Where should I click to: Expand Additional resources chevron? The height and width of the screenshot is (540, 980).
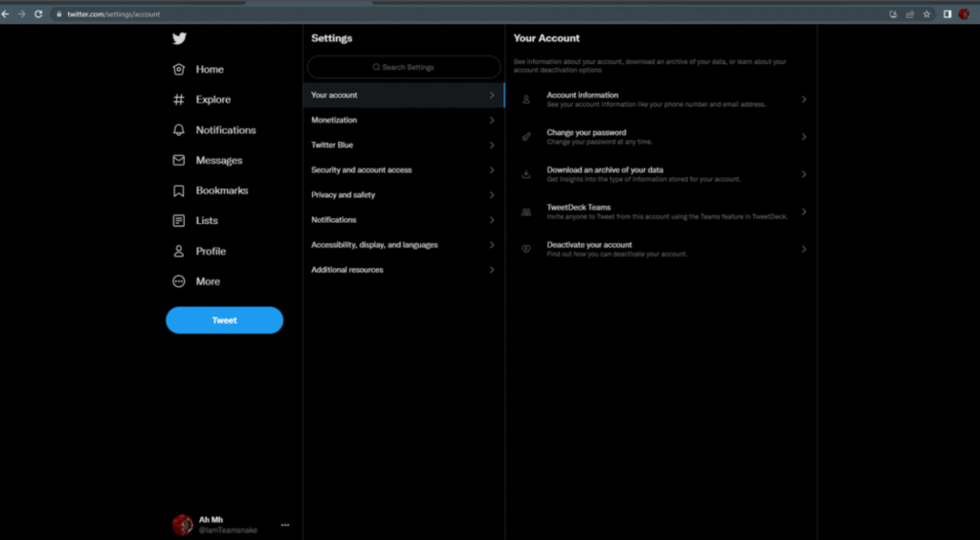click(492, 270)
